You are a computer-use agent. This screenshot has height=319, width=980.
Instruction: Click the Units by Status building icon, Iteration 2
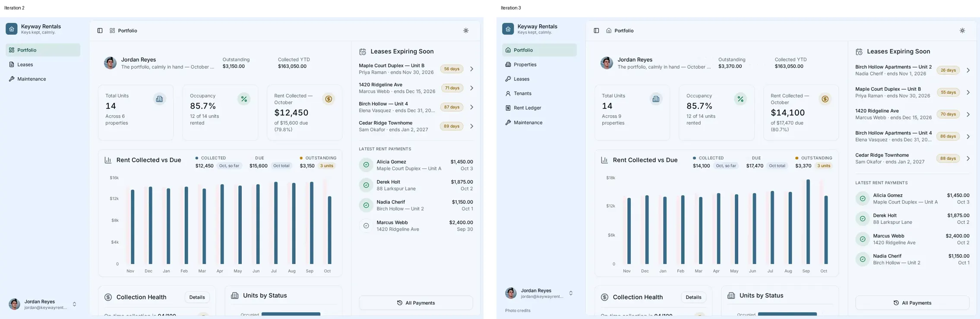tap(235, 295)
